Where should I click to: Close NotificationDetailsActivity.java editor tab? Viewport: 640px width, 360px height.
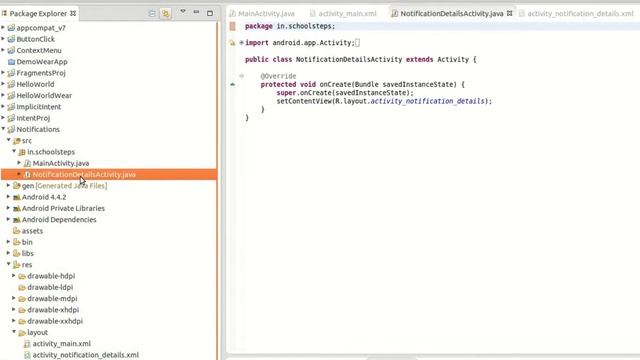tap(509, 13)
